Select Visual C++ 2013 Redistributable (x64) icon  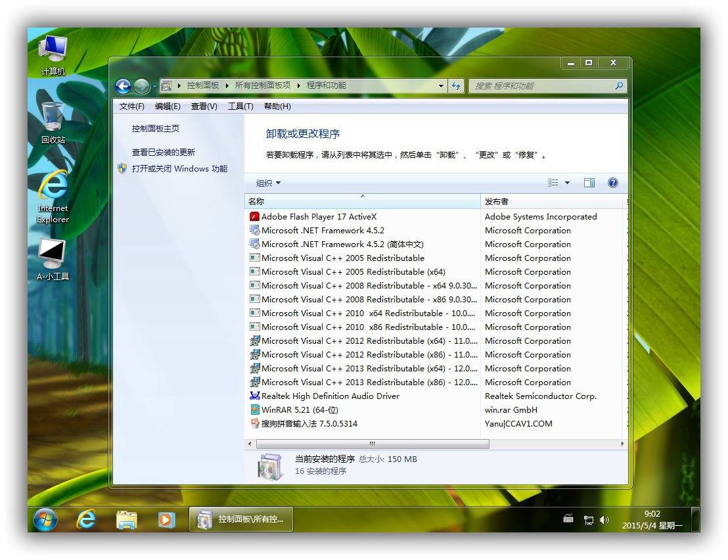point(254,368)
